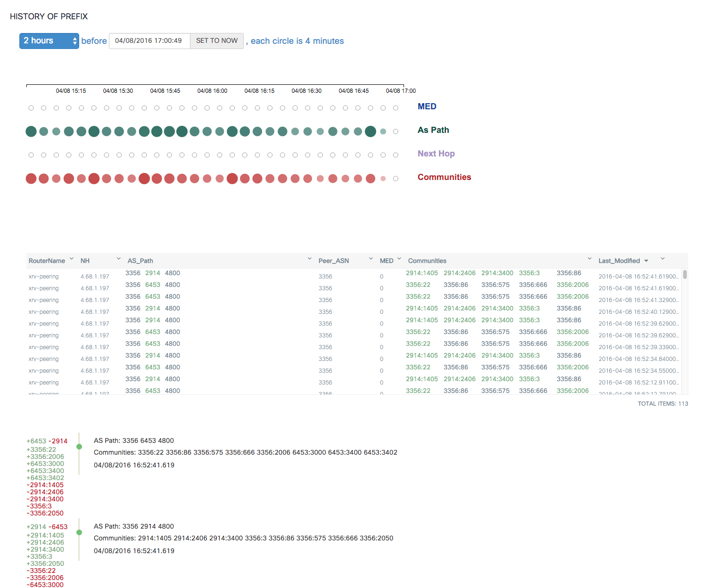Select the Communities circle under the 15:30 label

119,179
